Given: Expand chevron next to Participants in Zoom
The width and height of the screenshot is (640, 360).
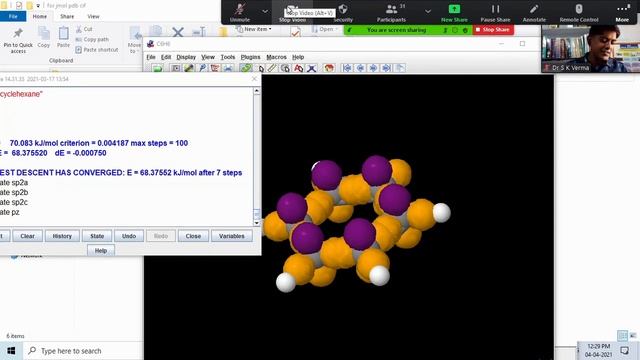Looking at the screenshot, I should tap(428, 11).
